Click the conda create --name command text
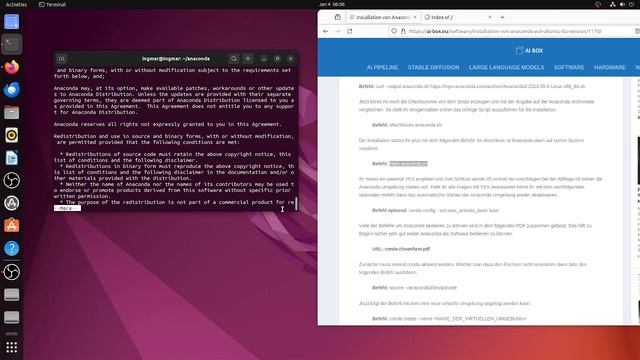Screen dimensions: 640x360 (x=458, y=319)
